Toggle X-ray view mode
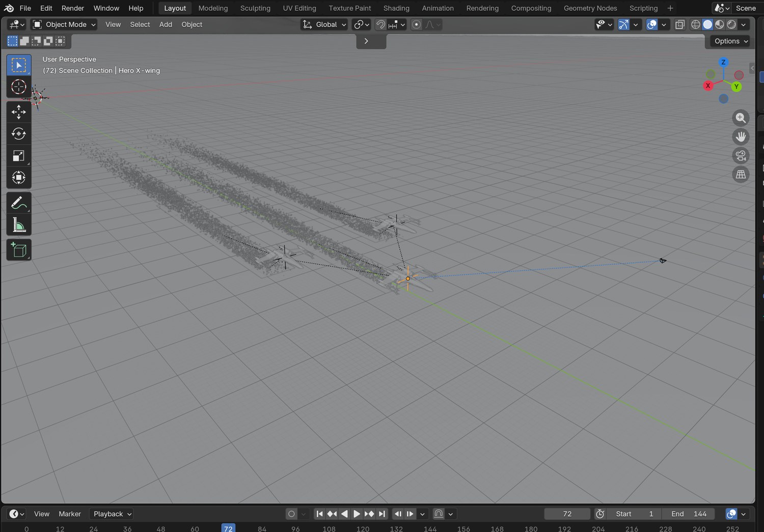 point(680,24)
